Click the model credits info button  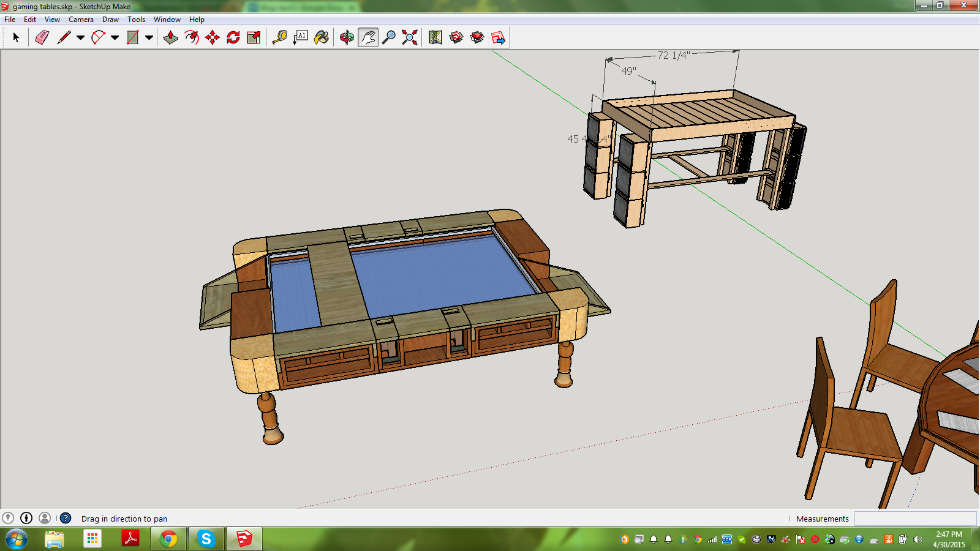pyautogui.click(x=26, y=518)
